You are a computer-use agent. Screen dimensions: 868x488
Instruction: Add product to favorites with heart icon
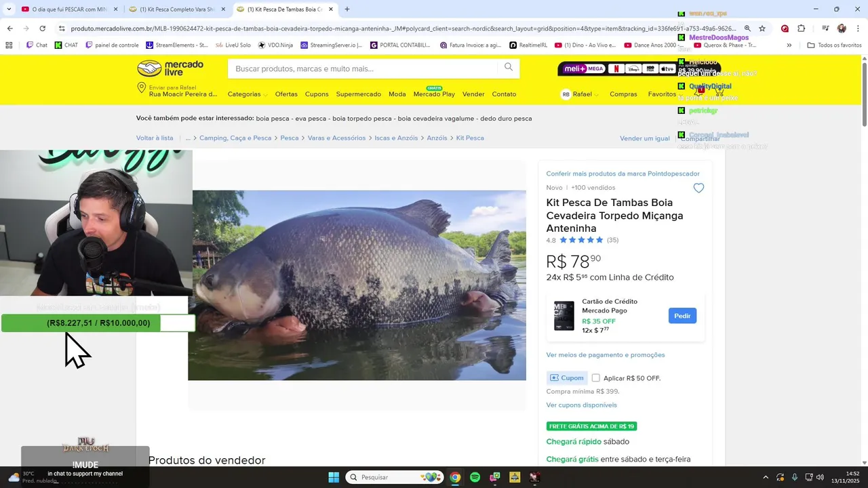coord(698,188)
